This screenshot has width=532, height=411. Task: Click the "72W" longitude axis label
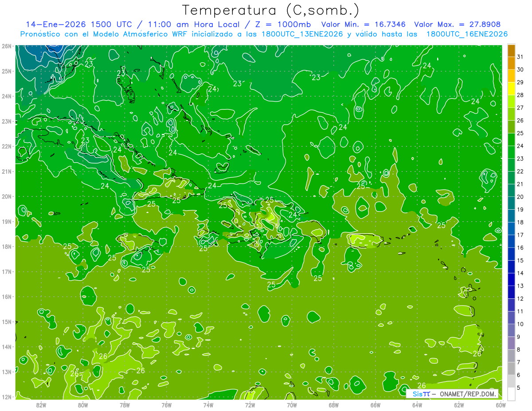(x=250, y=404)
